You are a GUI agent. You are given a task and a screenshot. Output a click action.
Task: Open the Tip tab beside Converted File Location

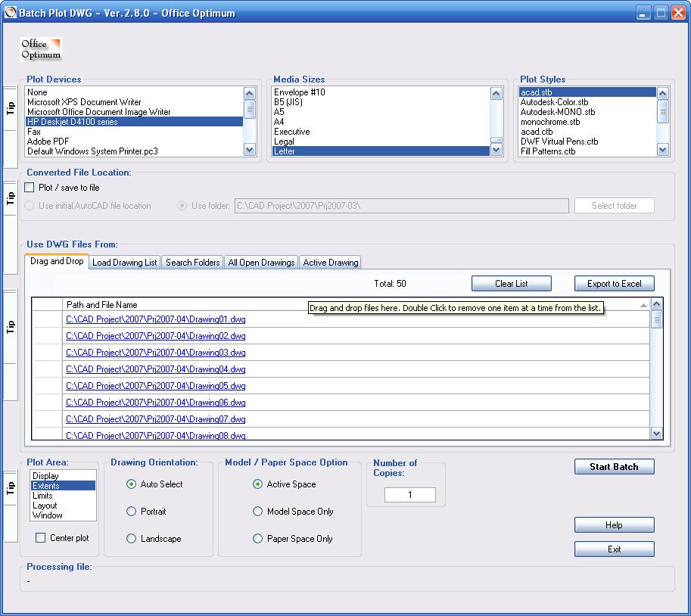(x=10, y=198)
